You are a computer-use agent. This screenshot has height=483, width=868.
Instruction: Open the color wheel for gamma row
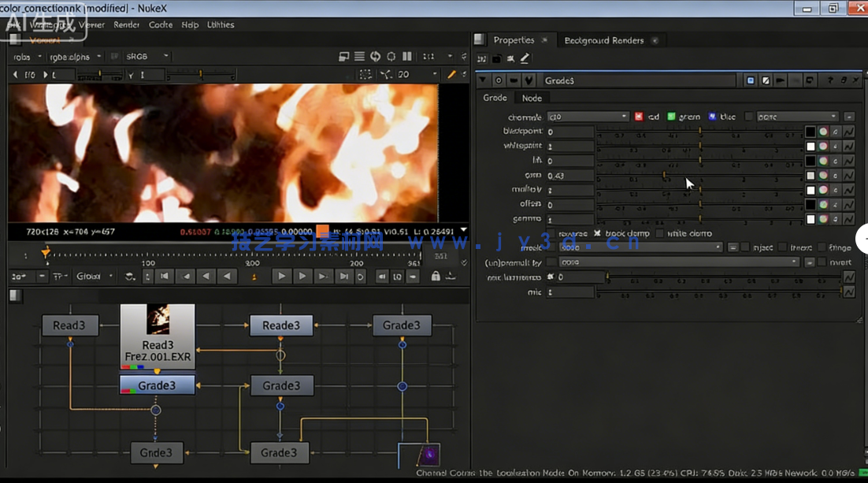[823, 219]
